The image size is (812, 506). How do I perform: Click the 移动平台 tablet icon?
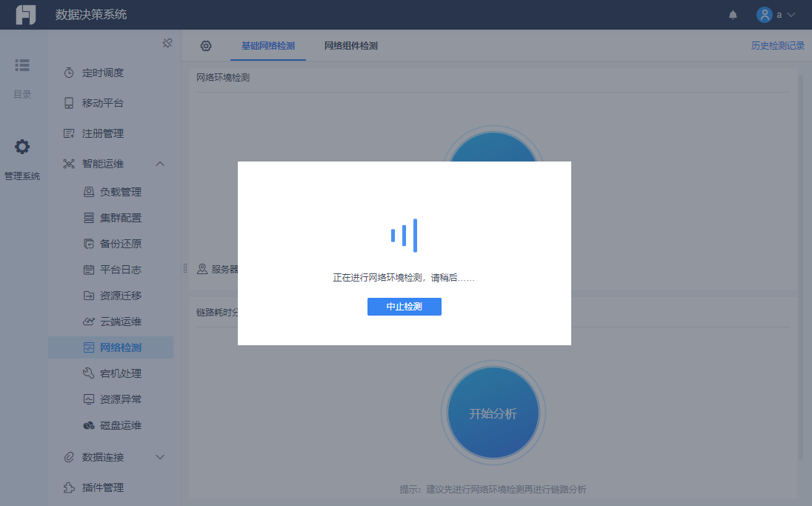tap(69, 103)
